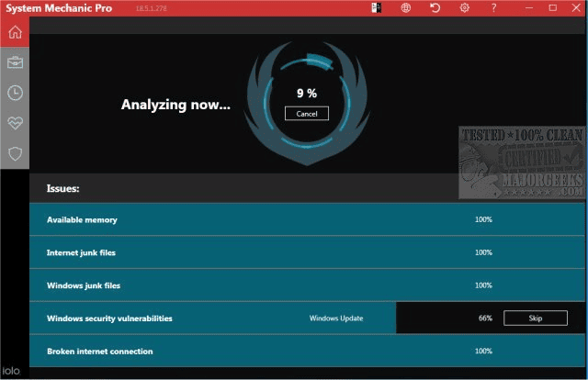Click the globe icon in title bar

pos(406,8)
